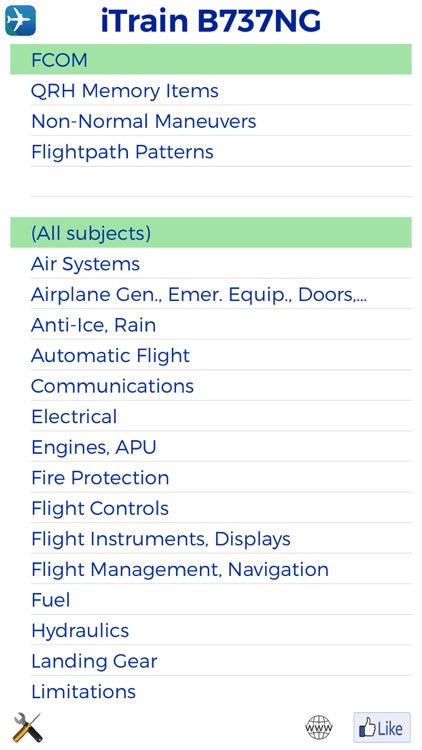
Task: Select Flight Management, Navigation subject
Action: click(x=221, y=569)
